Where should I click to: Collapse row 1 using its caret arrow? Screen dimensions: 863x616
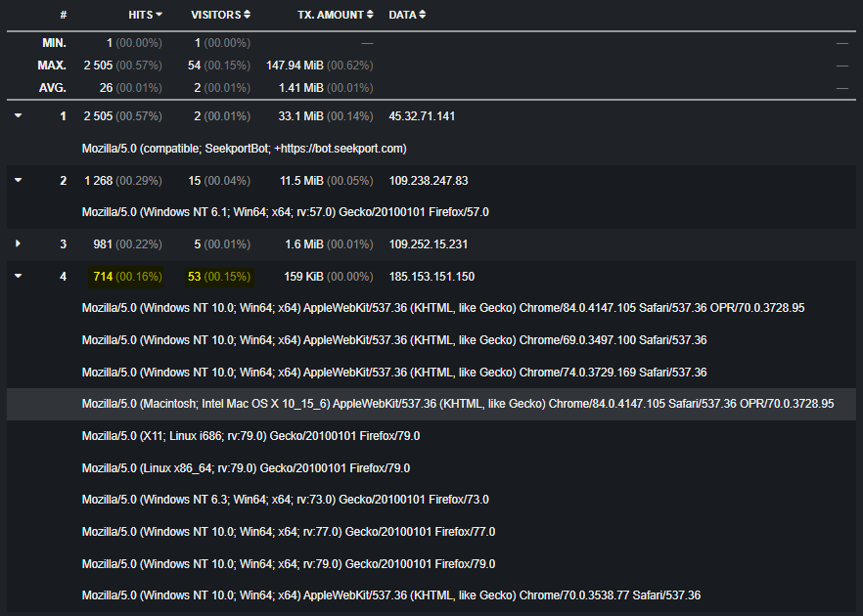coord(18,115)
